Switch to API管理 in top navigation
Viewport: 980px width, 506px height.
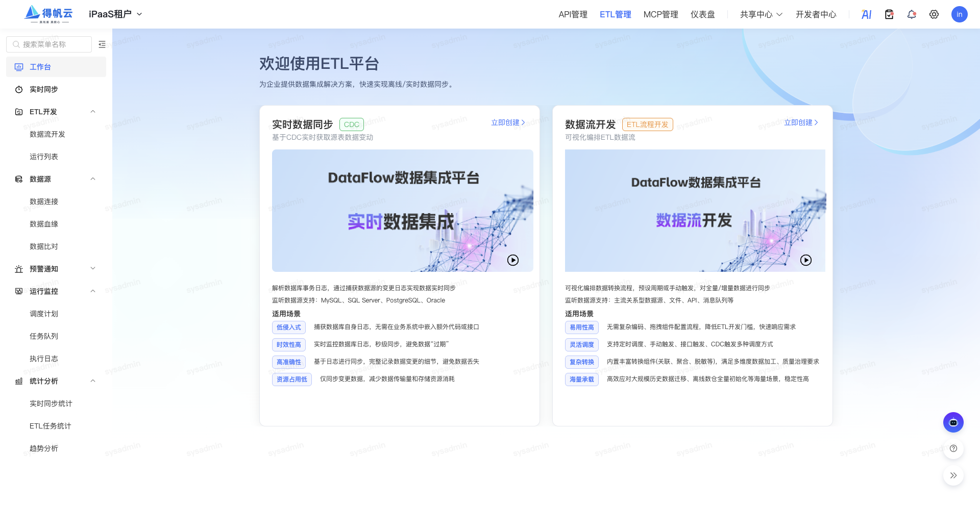pos(573,14)
